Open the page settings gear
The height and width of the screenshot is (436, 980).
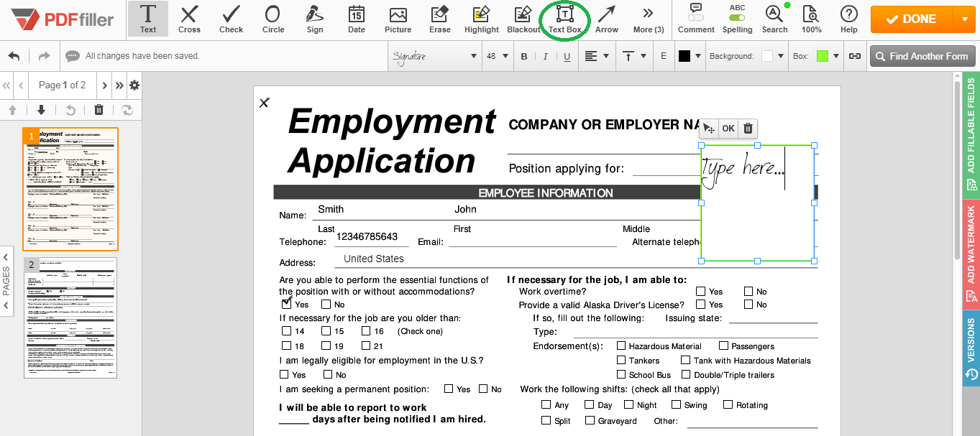click(134, 85)
